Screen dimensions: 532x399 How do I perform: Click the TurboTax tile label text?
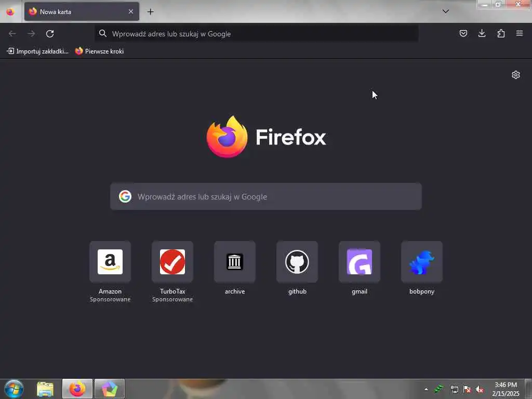click(172, 291)
